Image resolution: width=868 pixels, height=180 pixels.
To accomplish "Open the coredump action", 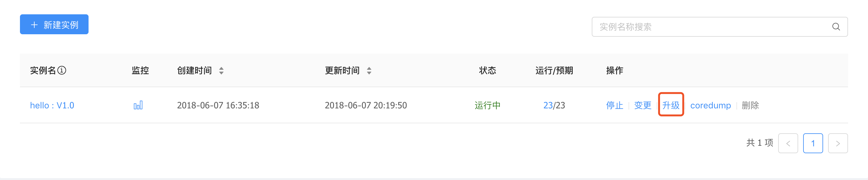I will click(x=710, y=105).
